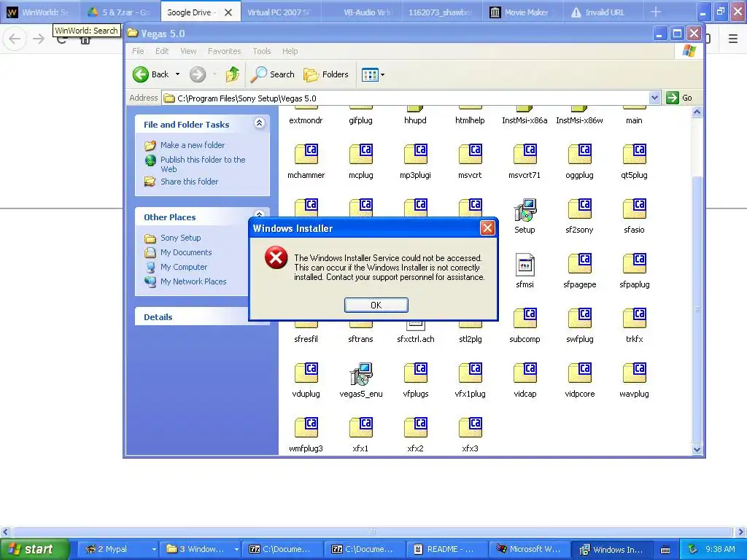Open the browser hamburger menu icon
747x560 pixels.
click(x=732, y=39)
